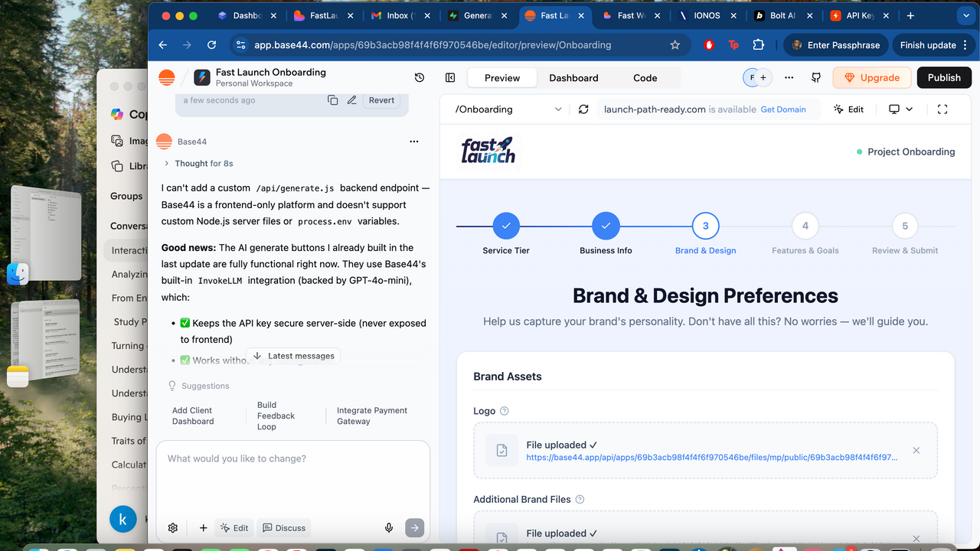Remove the uploaded Logo file

tap(916, 451)
